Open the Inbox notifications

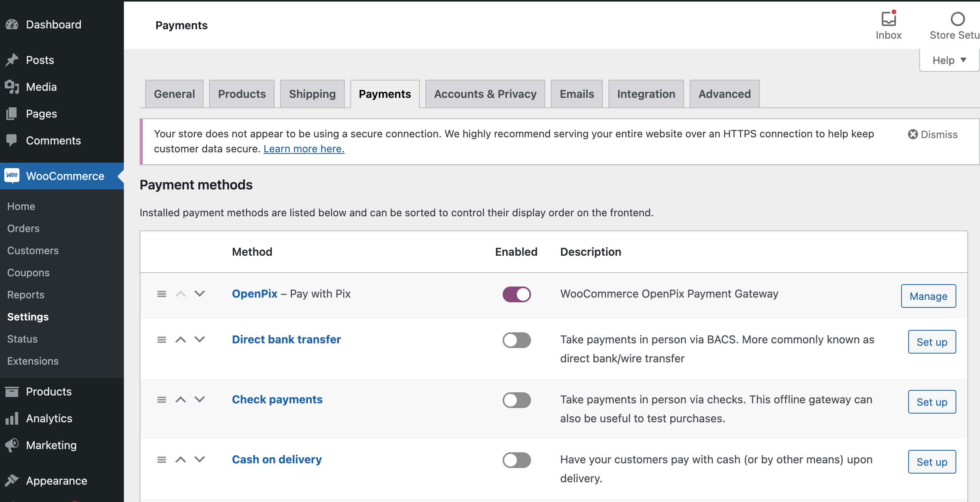[888, 19]
